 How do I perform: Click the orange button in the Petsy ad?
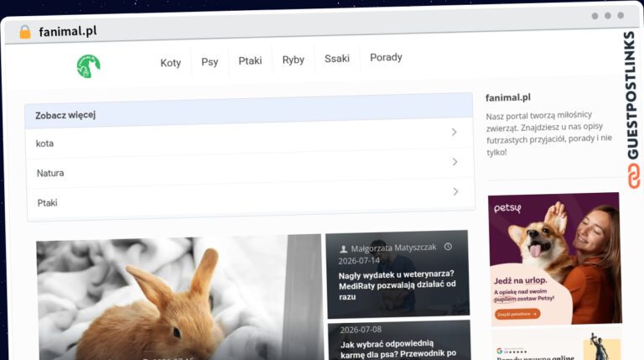(x=517, y=314)
